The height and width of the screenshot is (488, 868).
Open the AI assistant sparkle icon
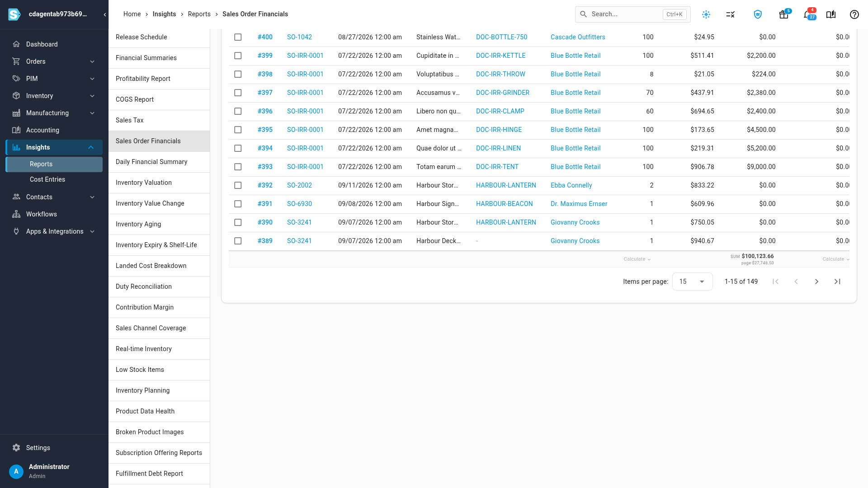point(706,14)
